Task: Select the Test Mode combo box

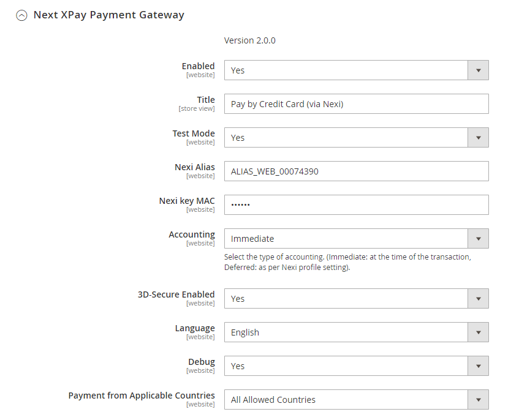Action: click(x=346, y=138)
